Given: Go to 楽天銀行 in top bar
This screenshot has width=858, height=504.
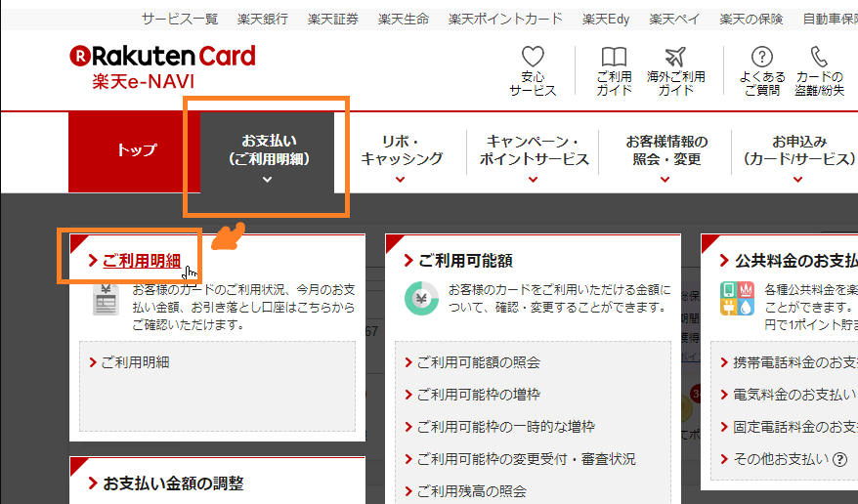Looking at the screenshot, I should (263, 20).
